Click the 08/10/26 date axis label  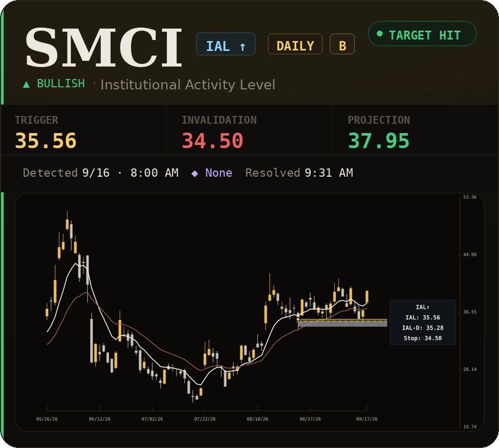[x=257, y=419]
